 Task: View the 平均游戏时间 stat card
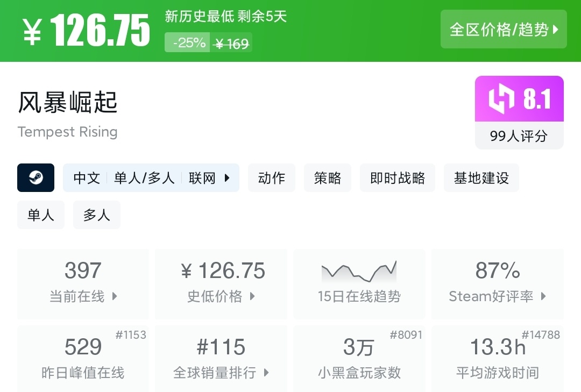(498, 359)
